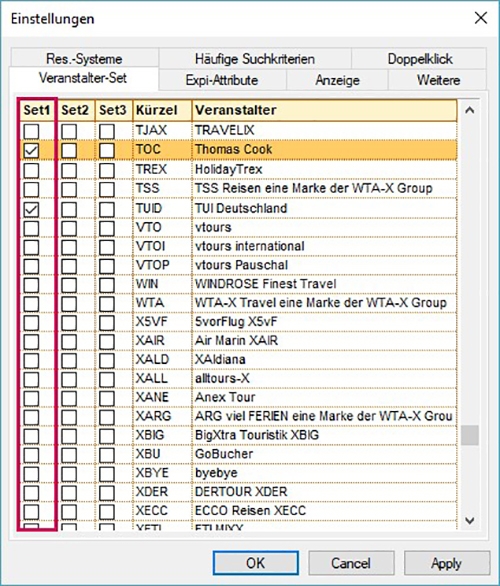500x586 pixels.
Task: Click the OK button
Action: [256, 563]
